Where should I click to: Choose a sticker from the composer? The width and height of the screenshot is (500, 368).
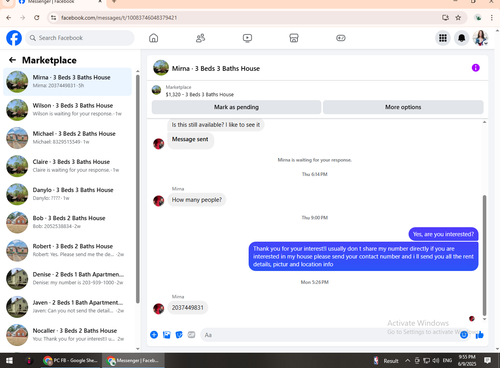coord(179,335)
